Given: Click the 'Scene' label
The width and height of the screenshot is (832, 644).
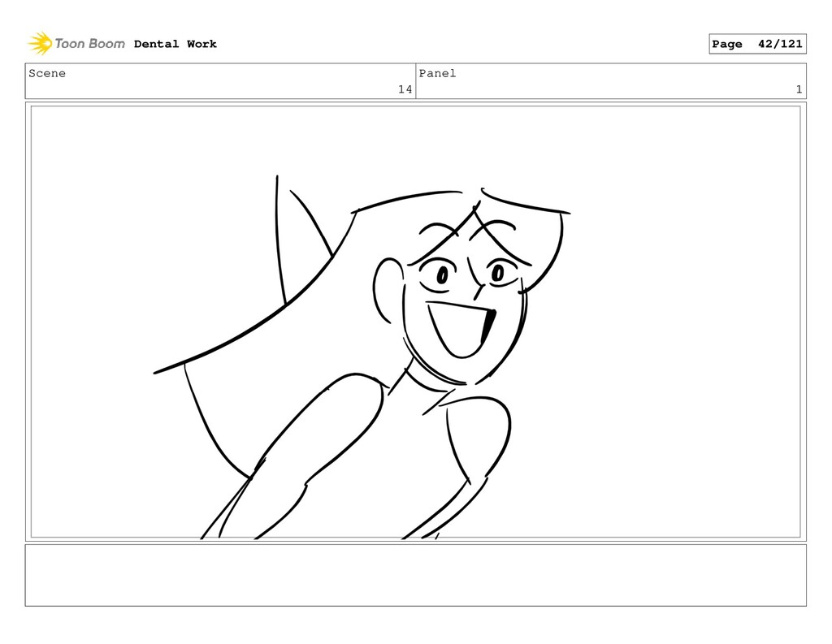Looking at the screenshot, I should (47, 73).
